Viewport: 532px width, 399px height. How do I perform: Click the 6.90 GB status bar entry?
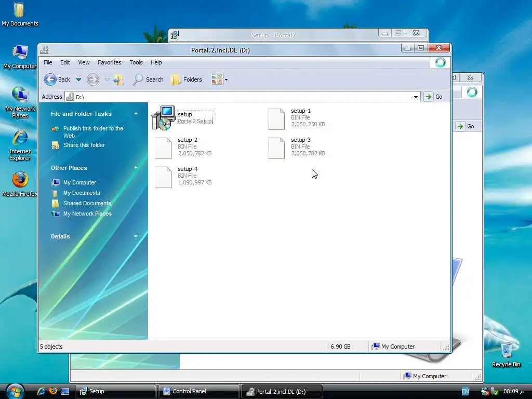pyautogui.click(x=340, y=347)
